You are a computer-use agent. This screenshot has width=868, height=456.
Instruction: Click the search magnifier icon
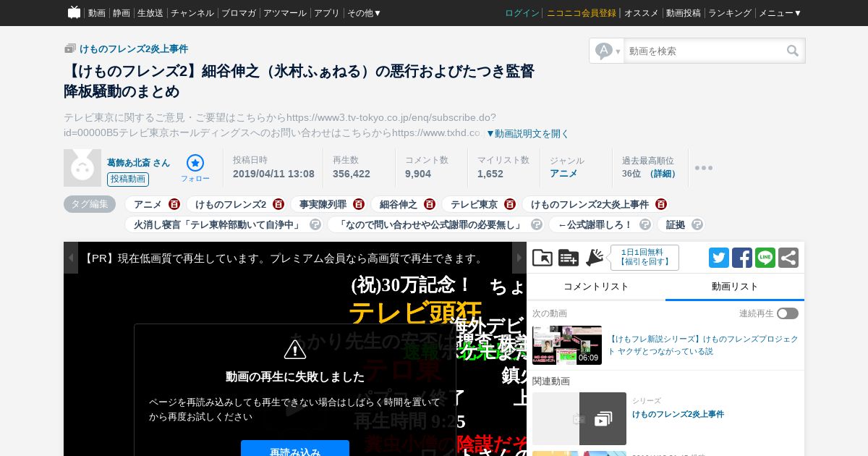pos(793,51)
